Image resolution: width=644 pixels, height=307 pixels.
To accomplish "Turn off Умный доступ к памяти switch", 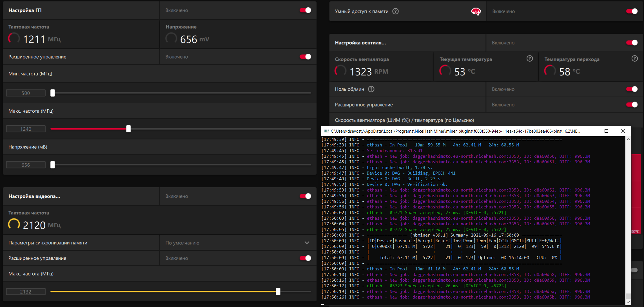I will pos(632,11).
